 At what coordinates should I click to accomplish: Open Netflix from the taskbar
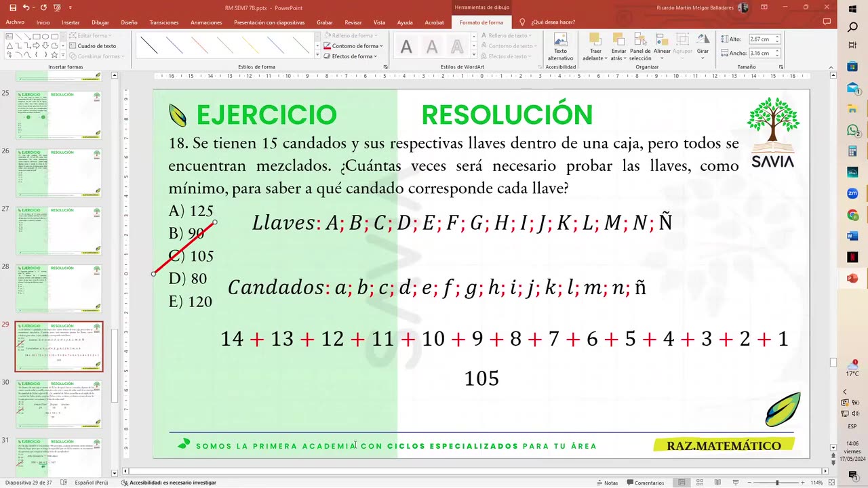(x=852, y=257)
